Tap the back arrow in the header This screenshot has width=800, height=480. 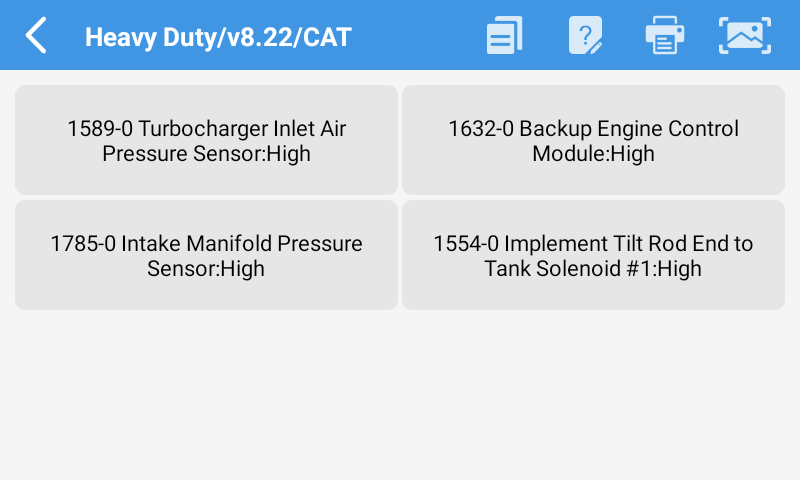click(x=36, y=36)
